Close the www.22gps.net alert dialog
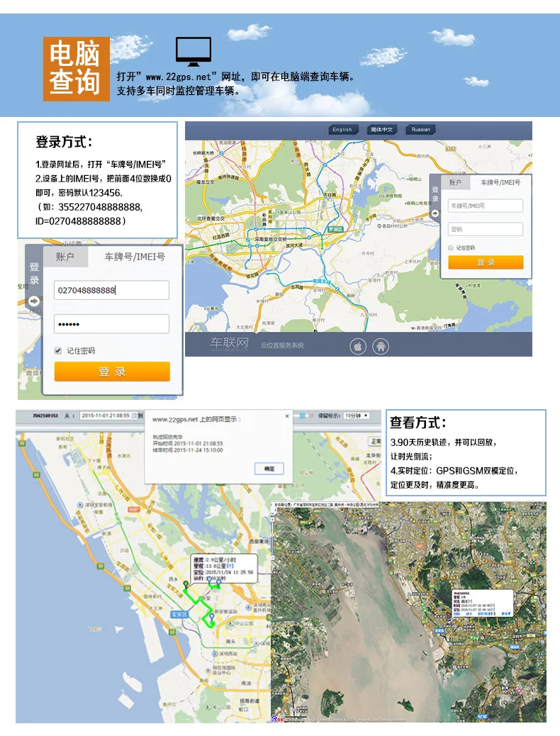560x736 pixels. tap(287, 416)
